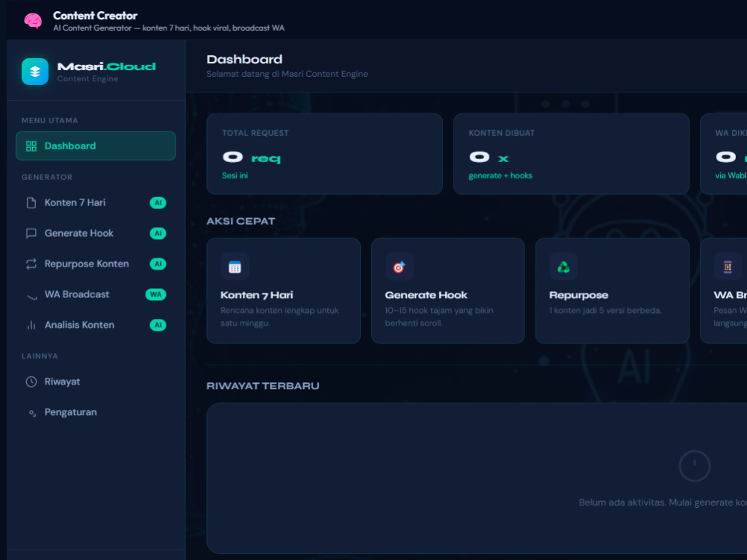Open the Dashboard menu item
This screenshot has width=747, height=560.
96,146
